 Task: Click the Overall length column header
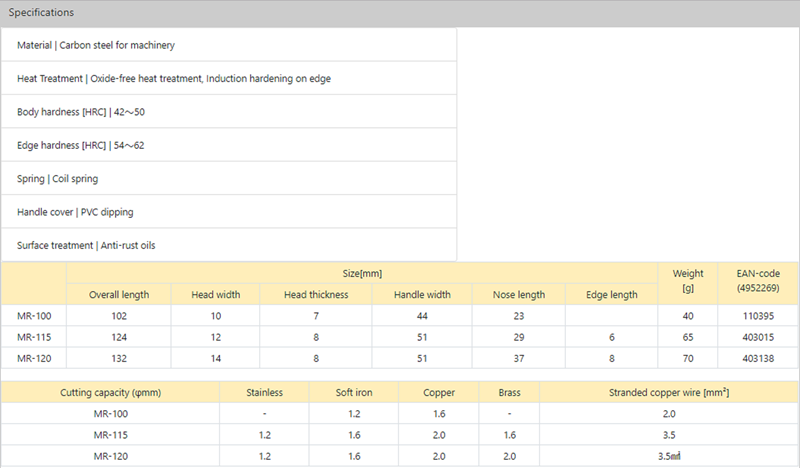(118, 294)
